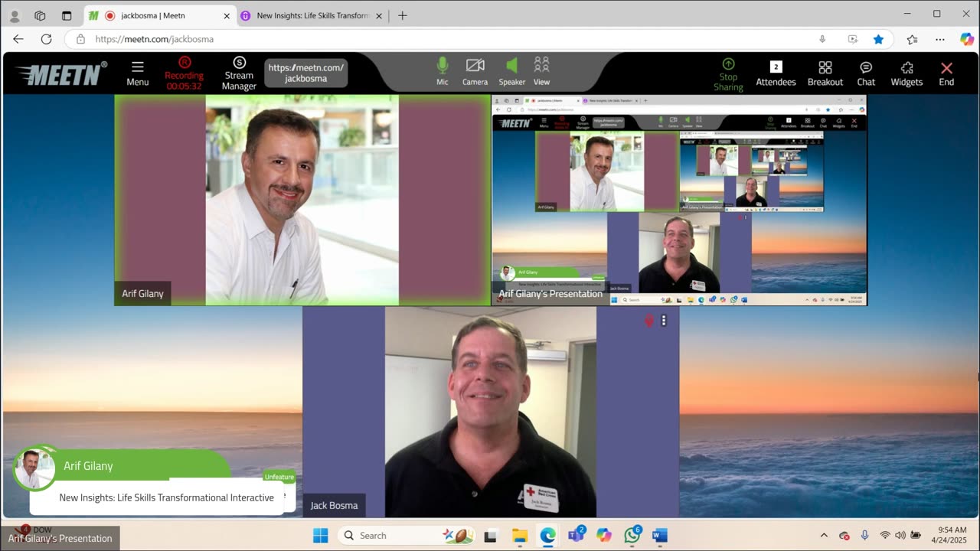Viewport: 980px width, 551px height.
Task: Click the favorite star icon
Action: pyautogui.click(x=878, y=39)
